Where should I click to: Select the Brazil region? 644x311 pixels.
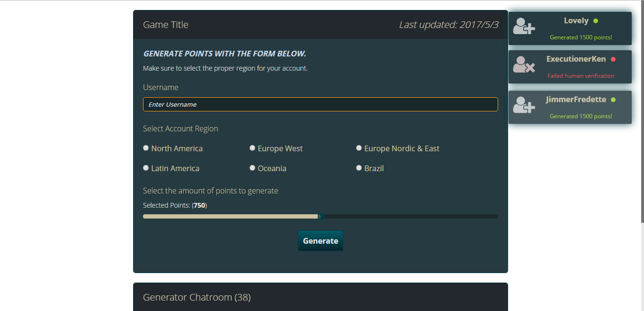click(x=359, y=168)
